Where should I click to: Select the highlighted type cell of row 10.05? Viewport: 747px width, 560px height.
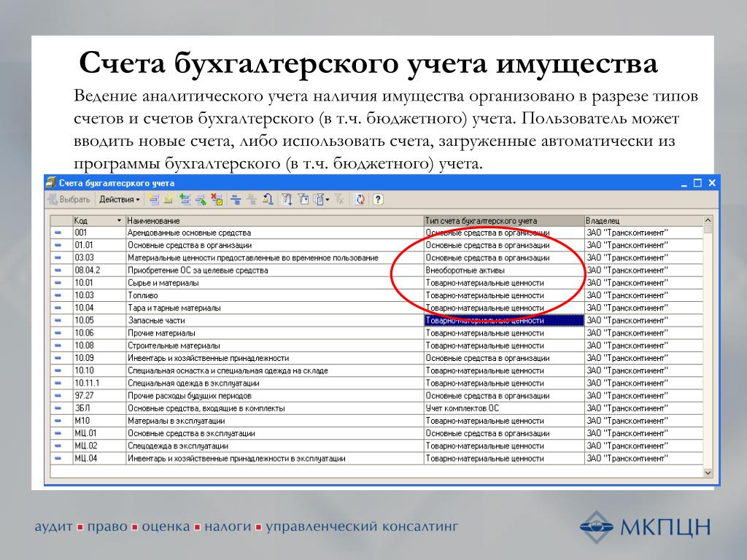(503, 320)
